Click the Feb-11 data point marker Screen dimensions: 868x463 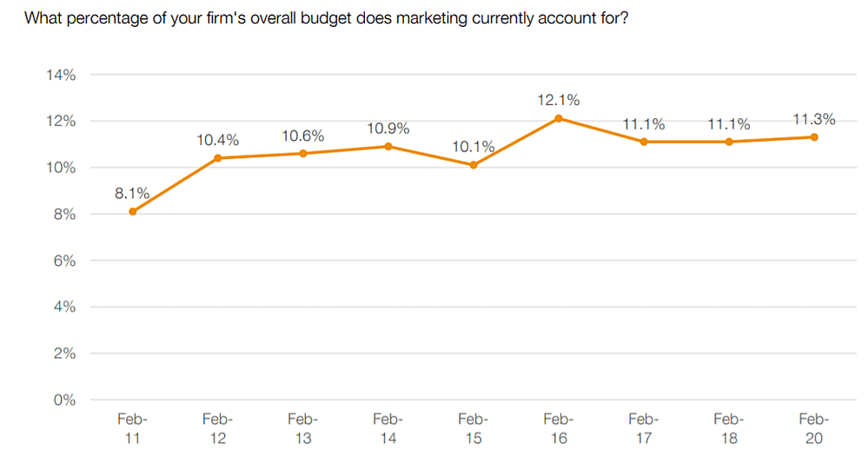pos(133,211)
